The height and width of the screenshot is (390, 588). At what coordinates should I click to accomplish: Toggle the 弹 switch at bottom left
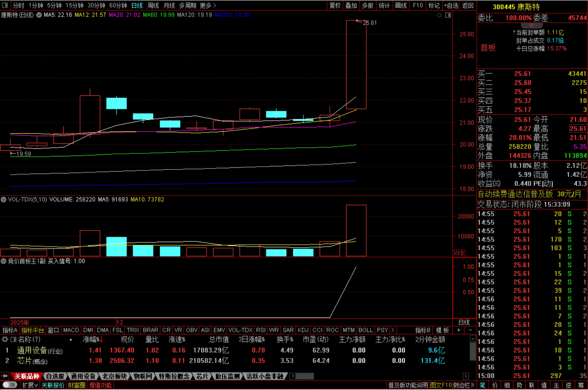pyautogui.click(x=10, y=385)
